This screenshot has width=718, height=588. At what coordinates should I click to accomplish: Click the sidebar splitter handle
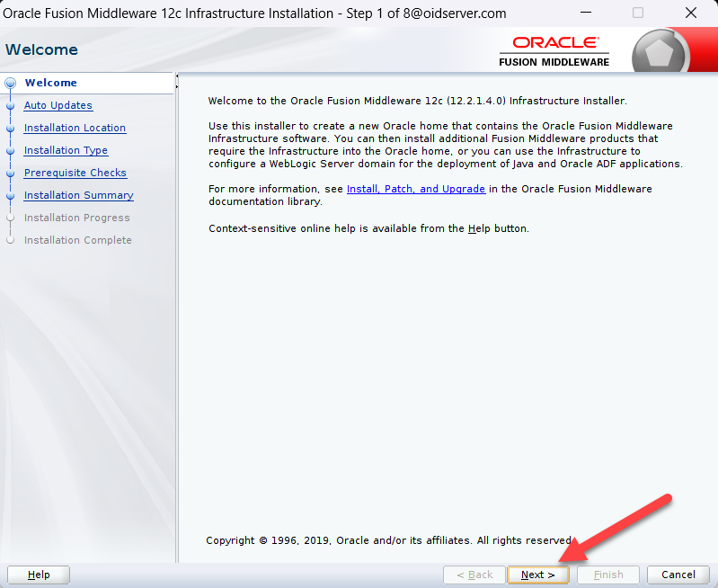pos(177,81)
